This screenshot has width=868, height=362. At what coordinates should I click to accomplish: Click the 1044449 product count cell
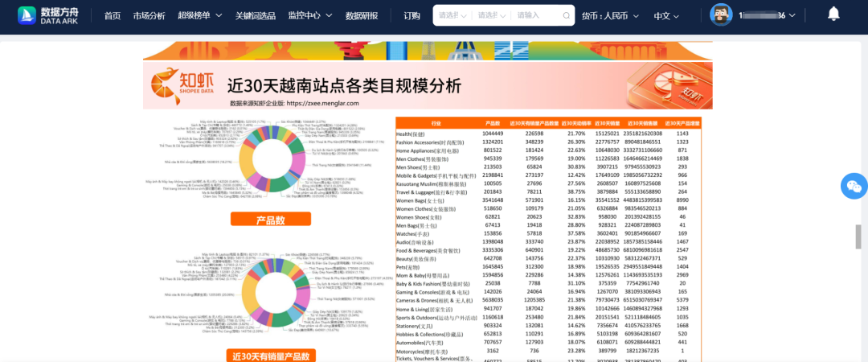[493, 134]
